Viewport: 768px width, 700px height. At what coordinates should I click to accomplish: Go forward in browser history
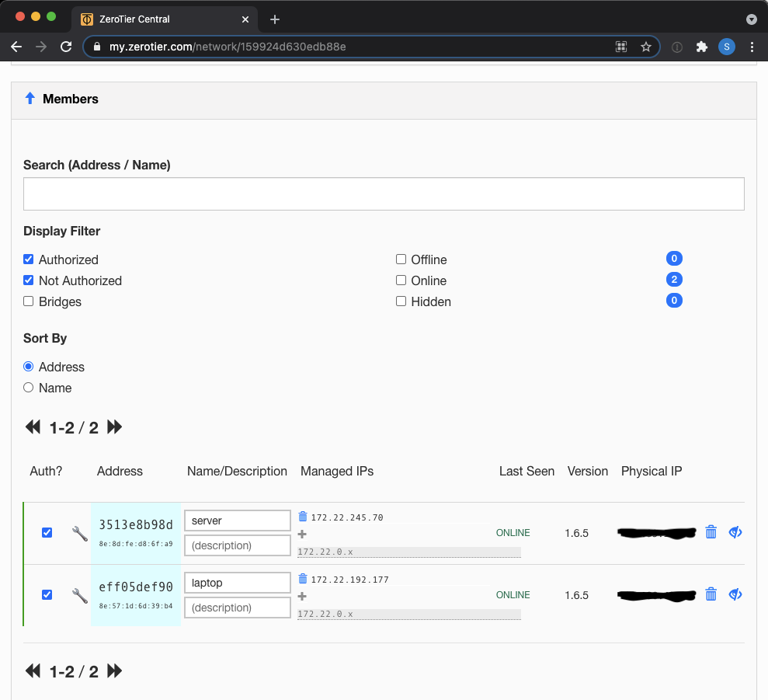[41, 47]
